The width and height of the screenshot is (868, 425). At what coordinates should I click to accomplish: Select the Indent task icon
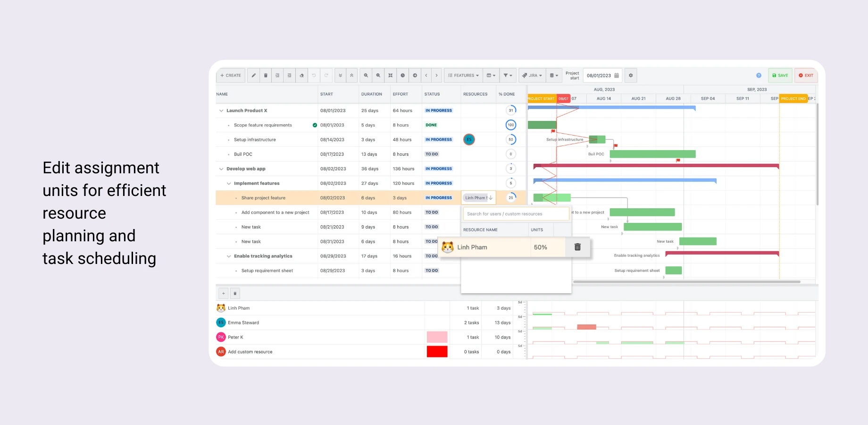point(277,75)
